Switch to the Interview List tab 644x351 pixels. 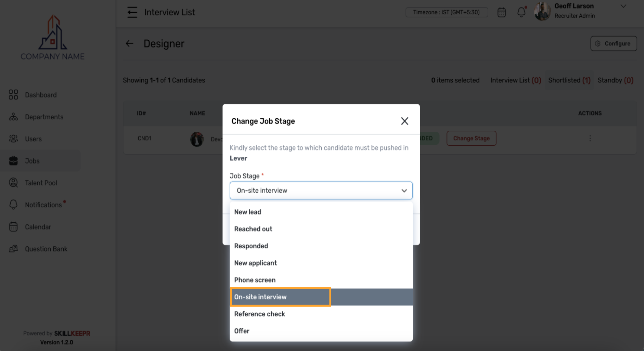pos(515,80)
